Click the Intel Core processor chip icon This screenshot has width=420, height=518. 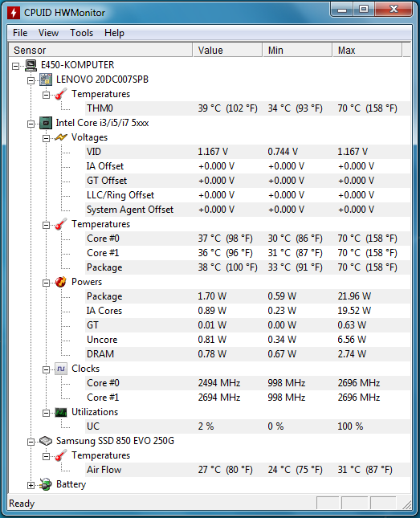coord(46,123)
